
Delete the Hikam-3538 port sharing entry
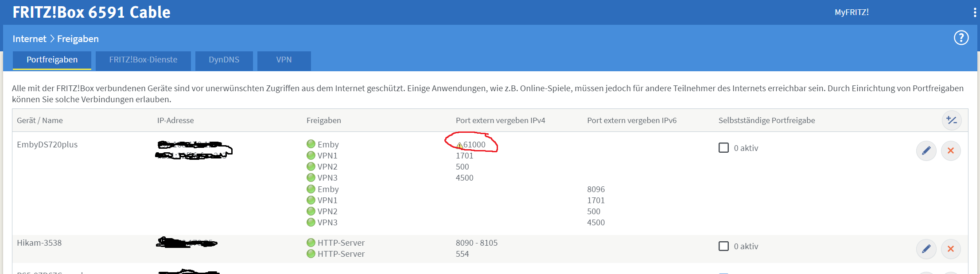pyautogui.click(x=950, y=249)
